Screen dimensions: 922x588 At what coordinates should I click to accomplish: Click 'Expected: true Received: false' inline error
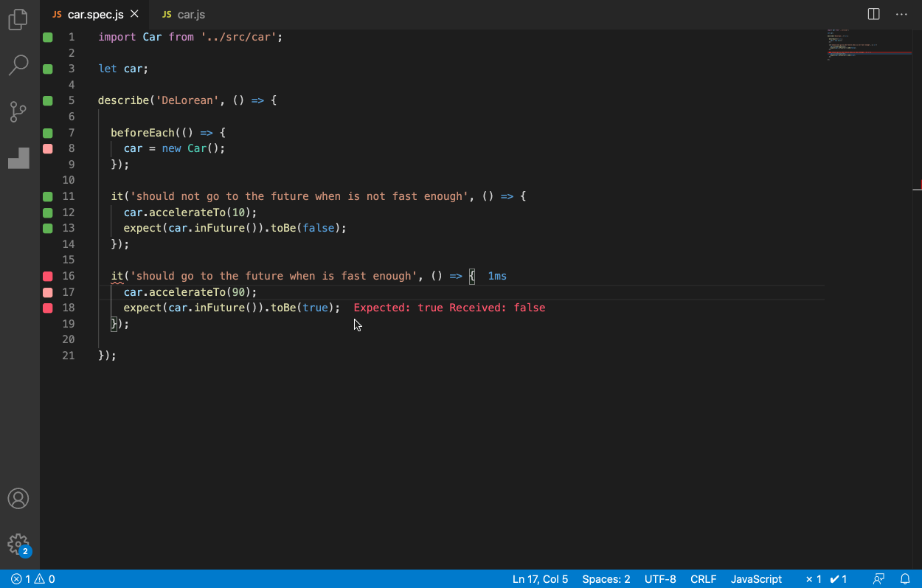tap(449, 308)
